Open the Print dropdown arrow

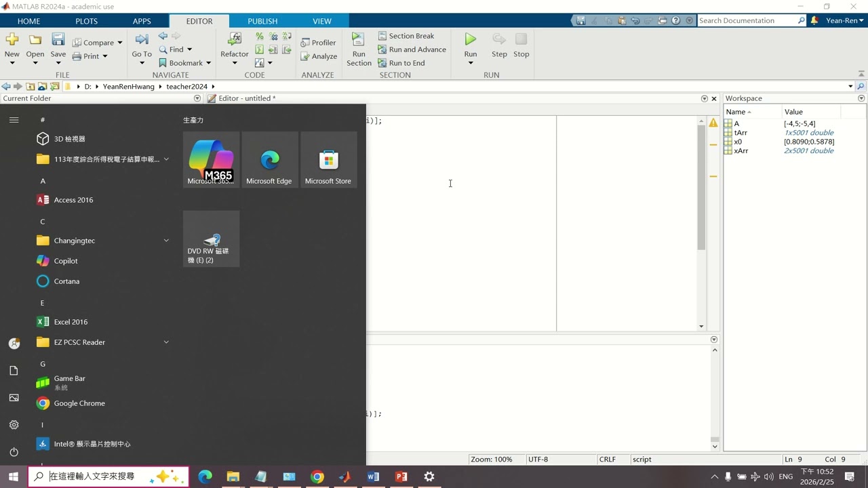click(x=105, y=56)
